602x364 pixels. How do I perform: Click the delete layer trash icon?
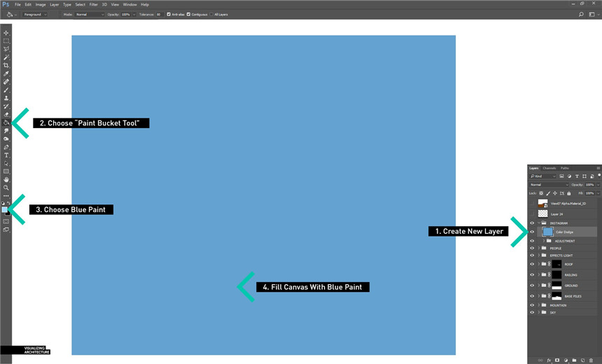pos(591,360)
